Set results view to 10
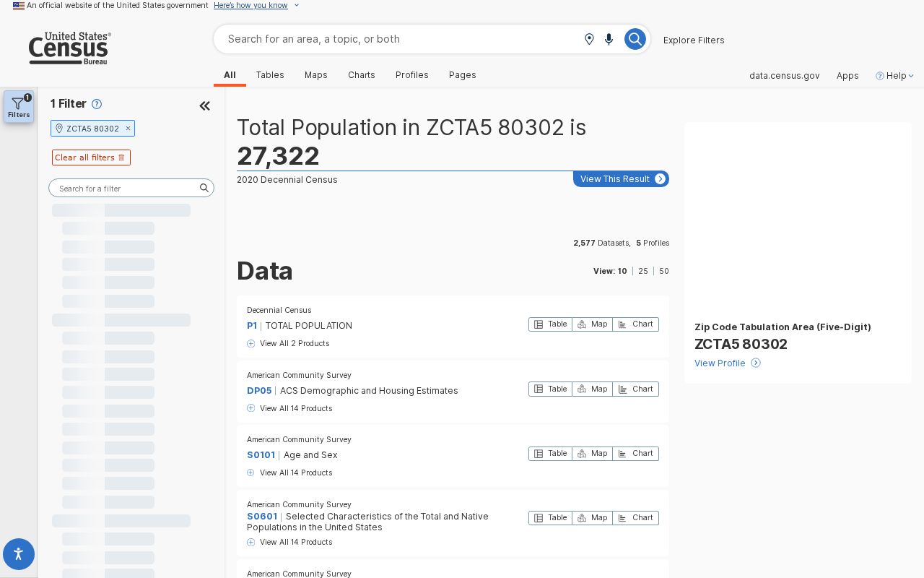Viewport: 924px width, 578px height. [622, 271]
